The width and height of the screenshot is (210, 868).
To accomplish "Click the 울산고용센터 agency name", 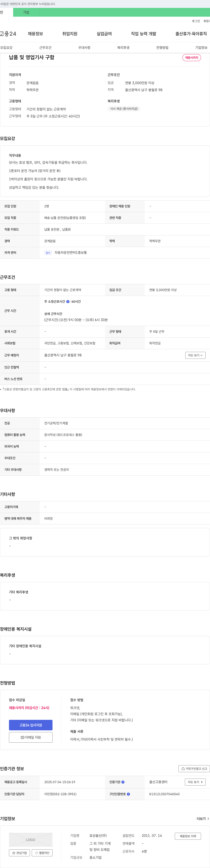I will (158, 782).
